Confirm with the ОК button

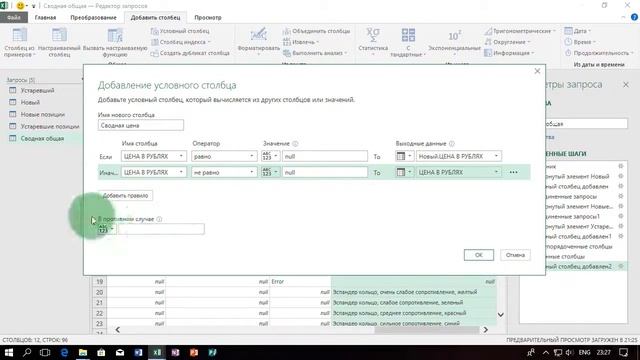(x=479, y=255)
